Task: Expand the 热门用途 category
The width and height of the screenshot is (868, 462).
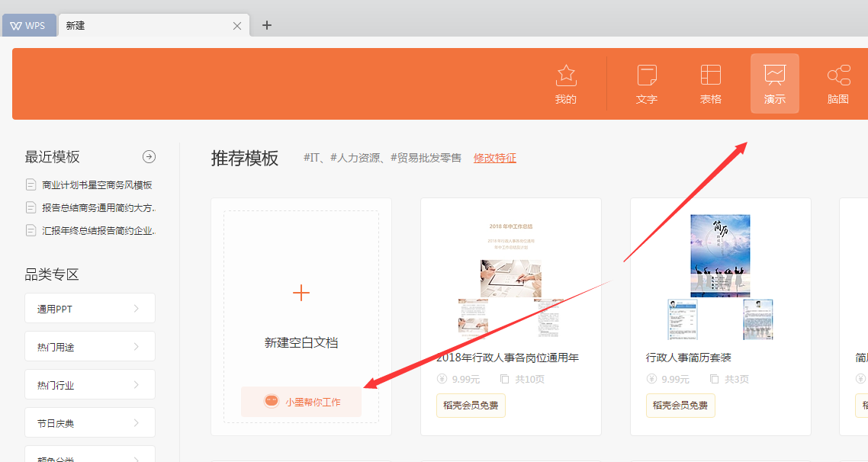Action: click(90, 346)
